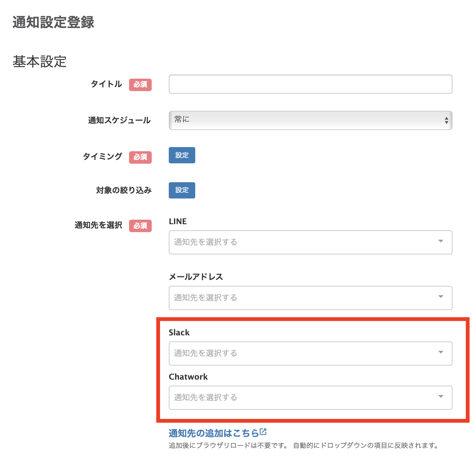Open the 通知スケジュール dropdown showing 常に

[310, 120]
